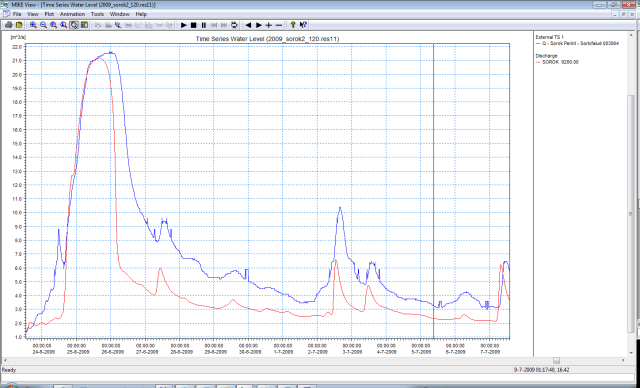Toggle the animation loop icon
Screen dimensions: 640x388
tap(234, 25)
